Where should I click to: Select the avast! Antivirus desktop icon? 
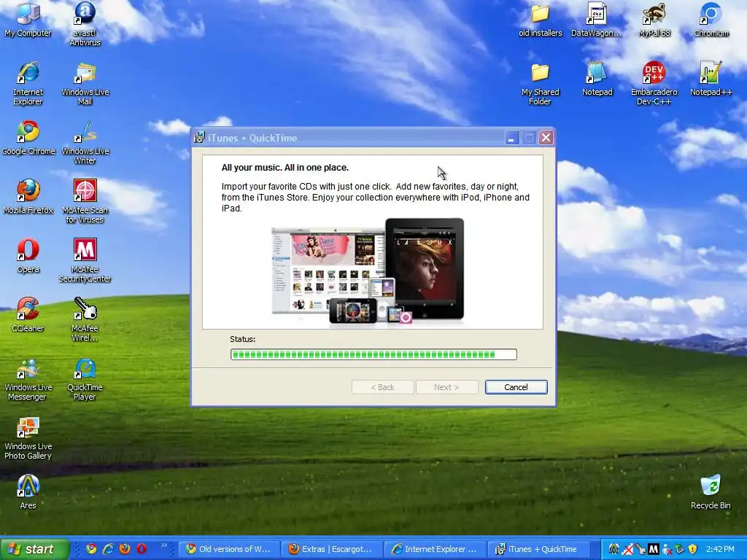[x=85, y=24]
